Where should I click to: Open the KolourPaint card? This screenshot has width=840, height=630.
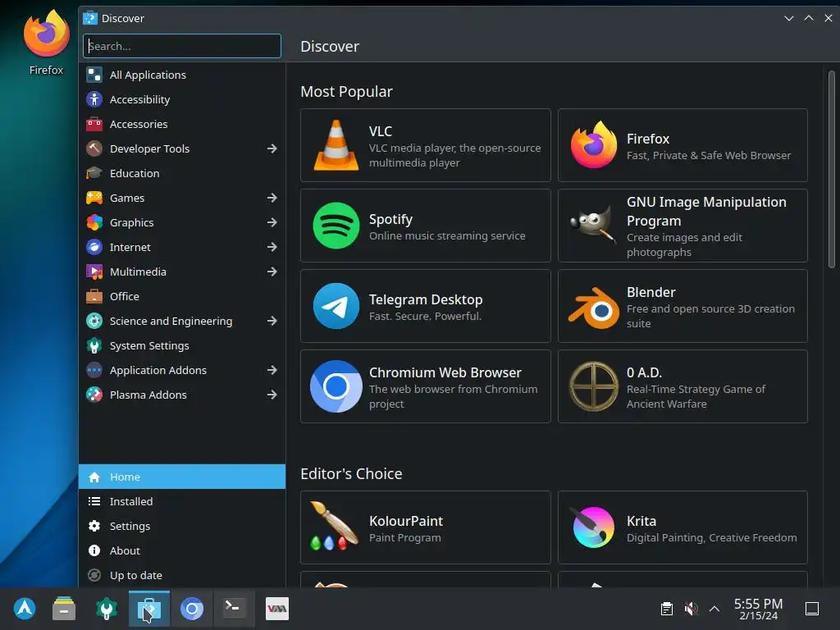coord(426,527)
